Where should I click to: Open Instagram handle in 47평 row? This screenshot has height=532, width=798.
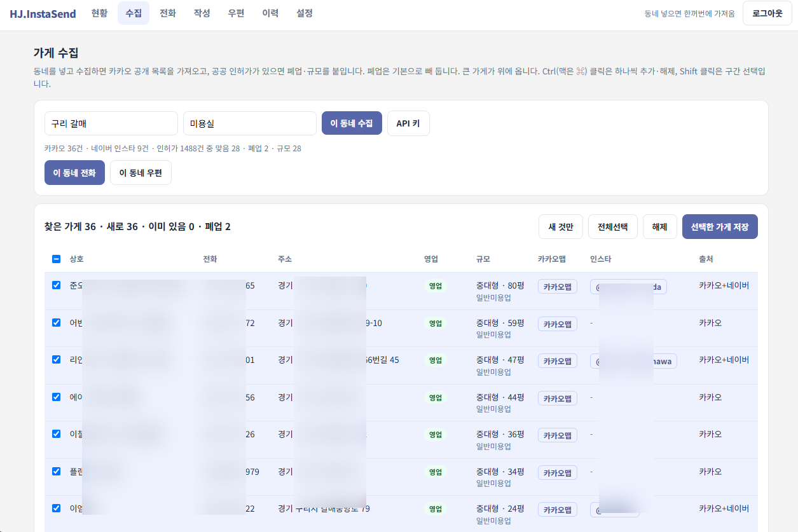pyautogui.click(x=633, y=361)
